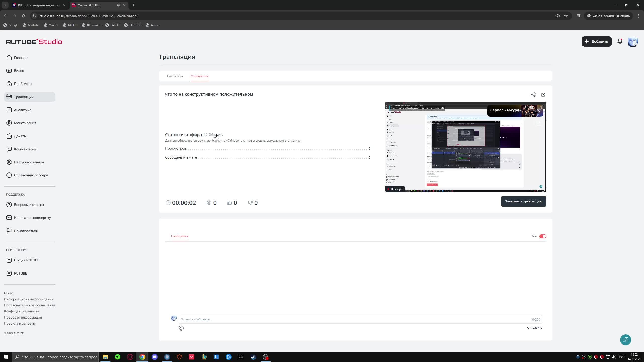Open Донаты in the sidebar
Viewport: 644px width, 362px height.
[20, 136]
